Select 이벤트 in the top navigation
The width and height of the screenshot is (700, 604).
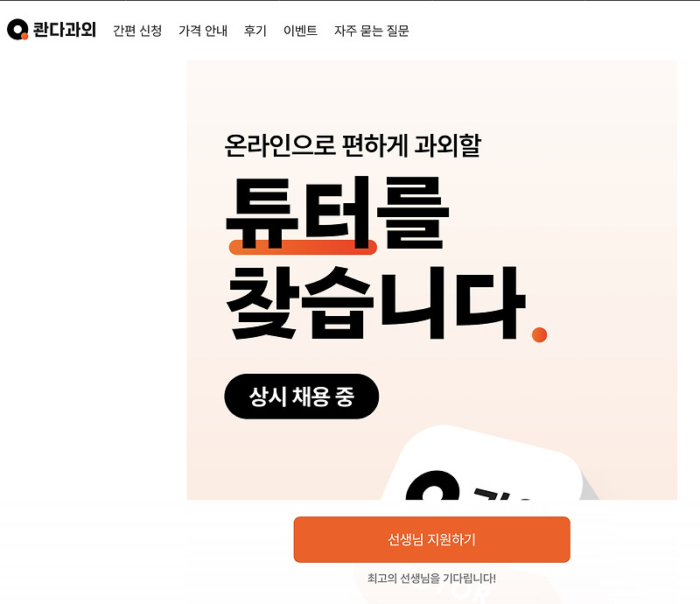point(300,31)
